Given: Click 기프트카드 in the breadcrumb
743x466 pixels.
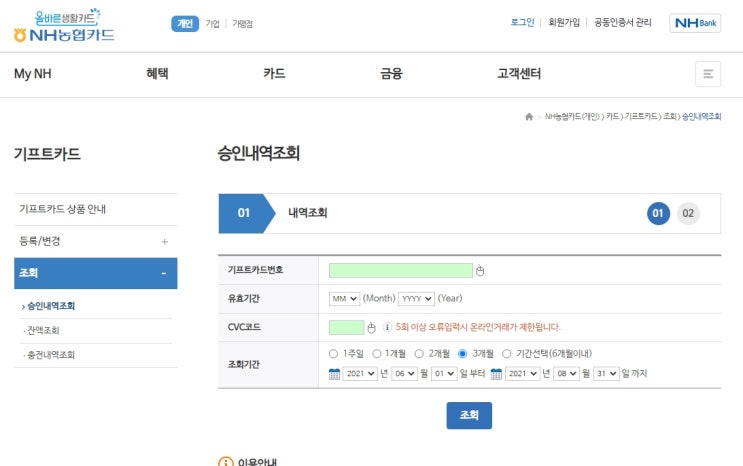Looking at the screenshot, I should (641, 117).
